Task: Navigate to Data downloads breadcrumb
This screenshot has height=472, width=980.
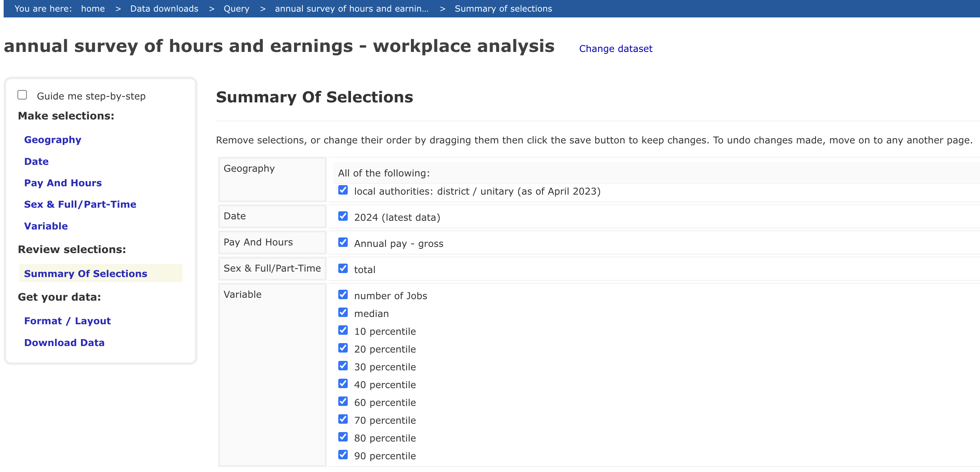Action: click(x=164, y=8)
